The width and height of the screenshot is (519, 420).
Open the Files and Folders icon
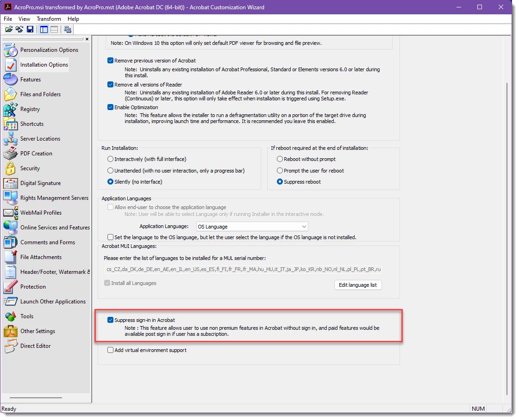[x=11, y=94]
